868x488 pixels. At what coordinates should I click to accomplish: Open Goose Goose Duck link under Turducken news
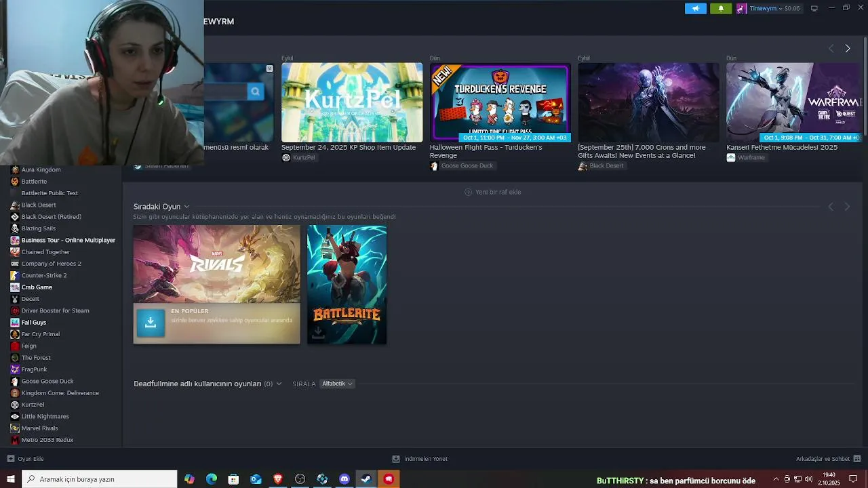pos(462,165)
